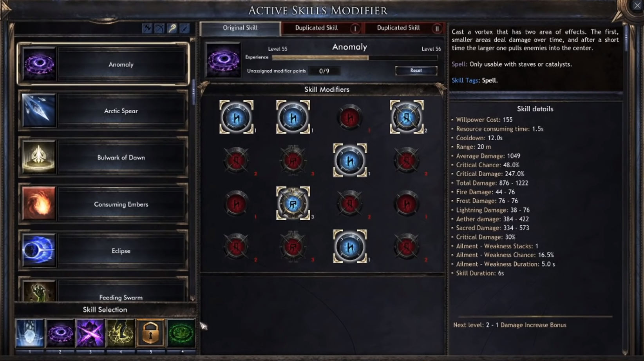Click the hammer filter icon above skill list
644x361 pixels.
tap(147, 28)
